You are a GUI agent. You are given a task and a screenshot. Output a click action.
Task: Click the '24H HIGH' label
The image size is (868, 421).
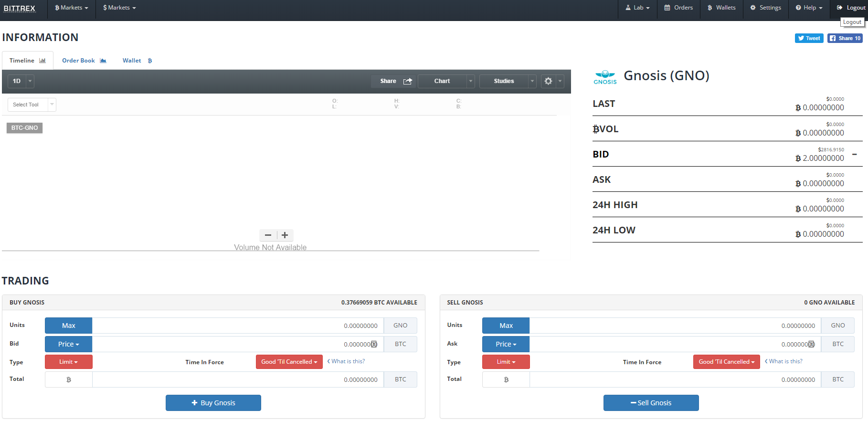coord(615,205)
